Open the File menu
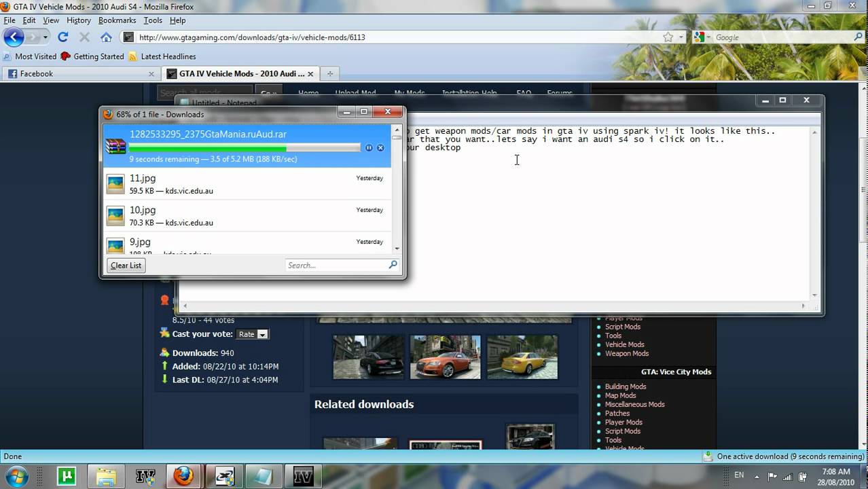Screen dimensions: 868x489 (x=10, y=20)
